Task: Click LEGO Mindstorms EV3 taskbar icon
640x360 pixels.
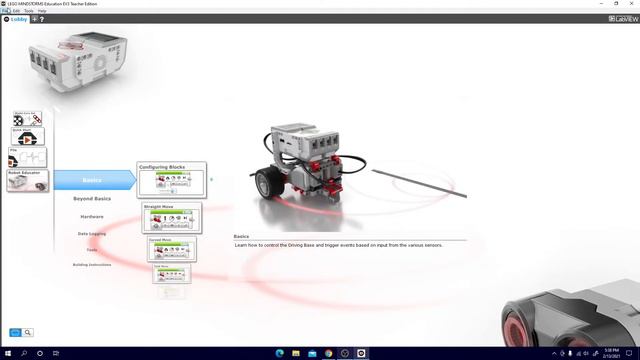Action: (x=361, y=353)
